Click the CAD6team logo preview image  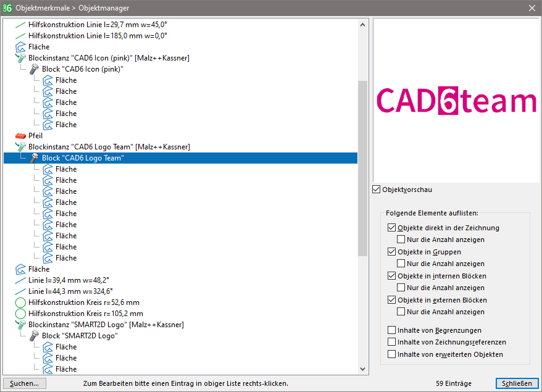456,101
